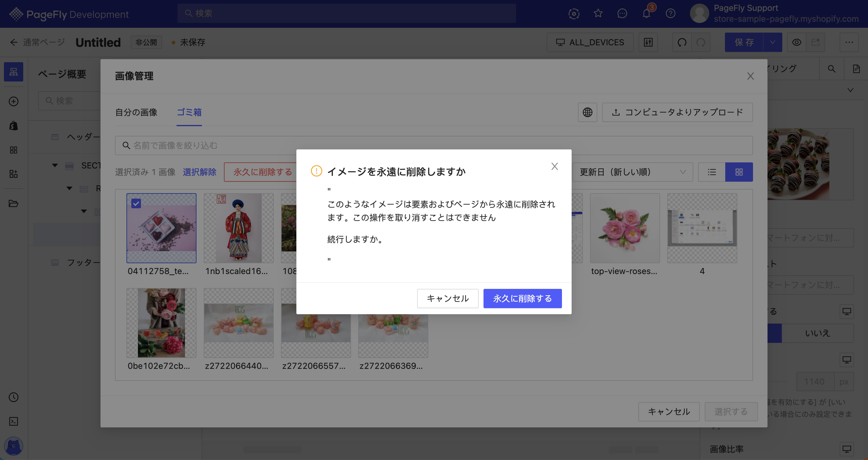Switch to list view icon

pos(712,172)
